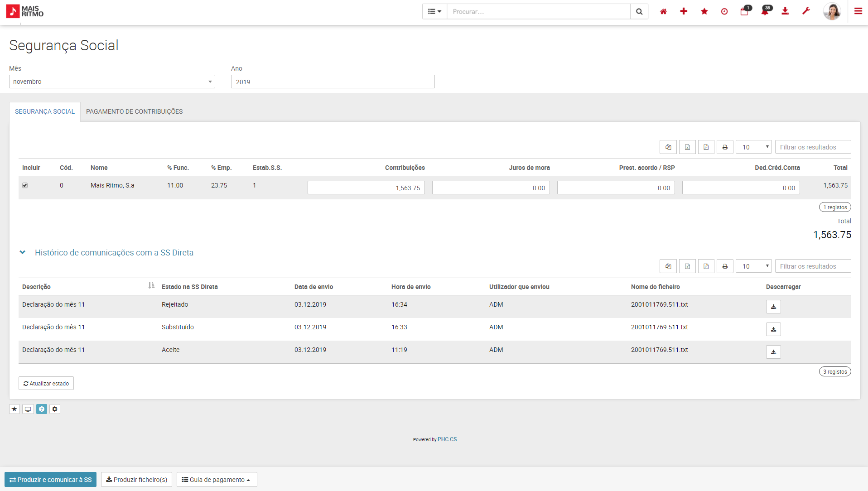Export history table to Excel

coord(687,266)
